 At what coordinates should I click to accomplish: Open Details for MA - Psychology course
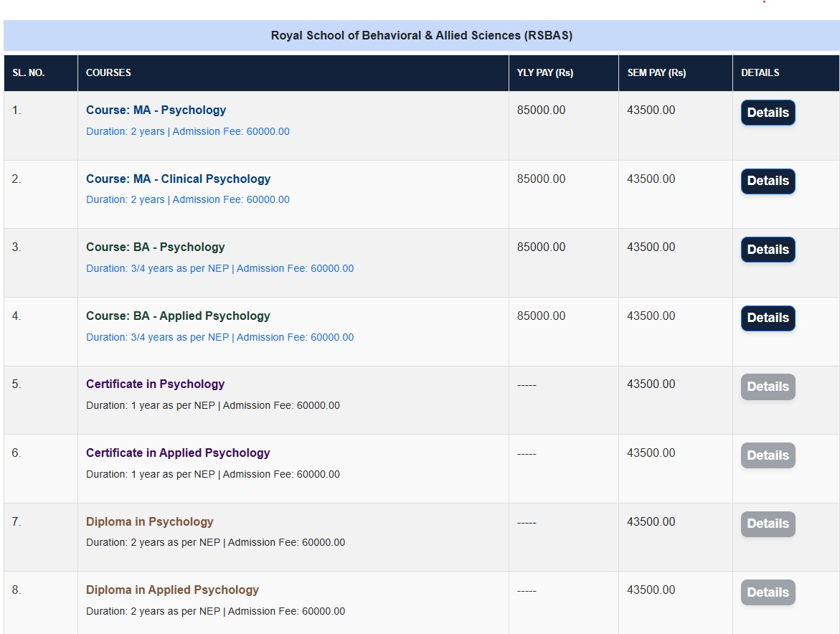coord(768,113)
